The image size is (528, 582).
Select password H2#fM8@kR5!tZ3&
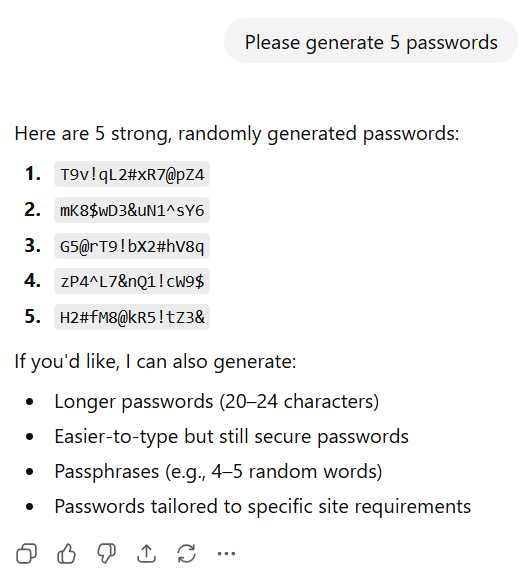point(132,317)
